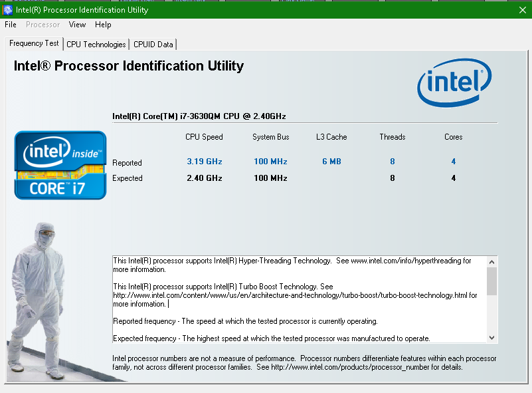Switch to the Frequency Test tab
The image size is (532, 393).
(34, 43)
